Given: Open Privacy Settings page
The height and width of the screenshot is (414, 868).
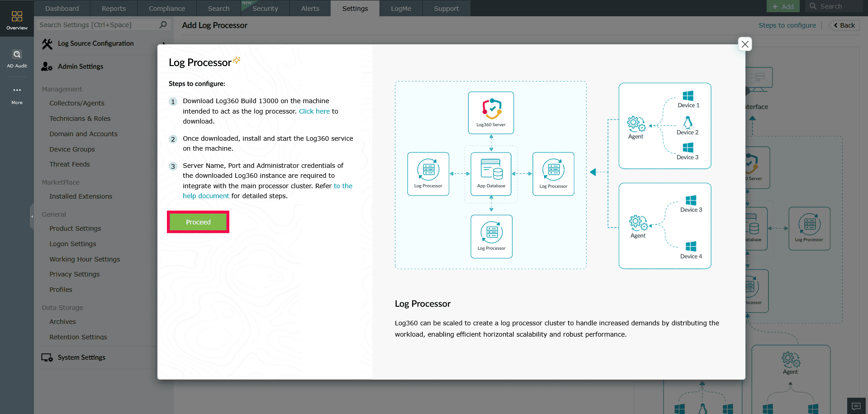Looking at the screenshot, I should [x=74, y=274].
